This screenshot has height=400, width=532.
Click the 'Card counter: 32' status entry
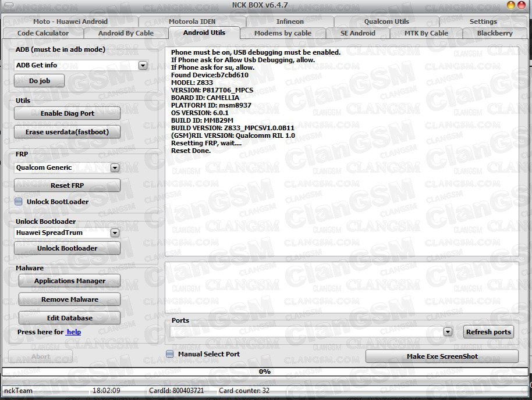coord(244,391)
